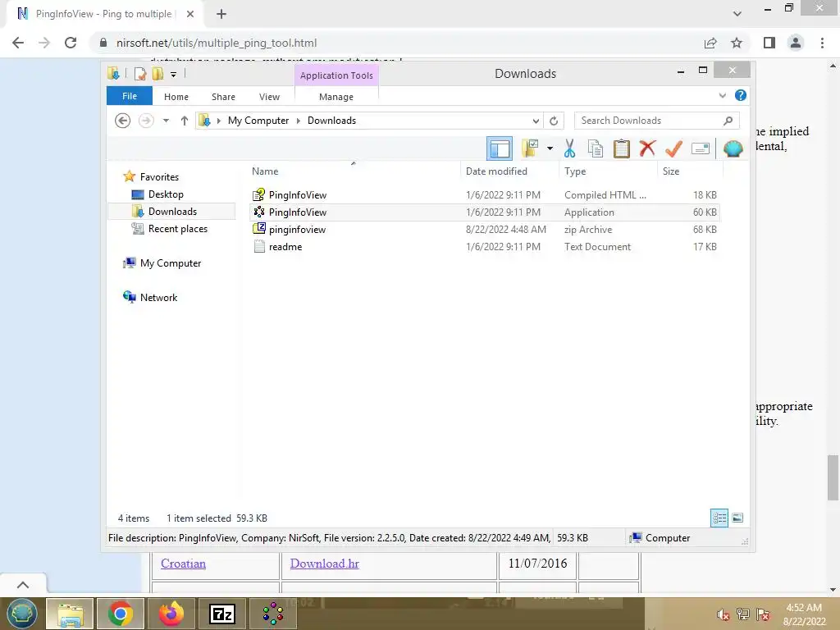
Task: Click the Cut scissors icon
Action: click(569, 148)
